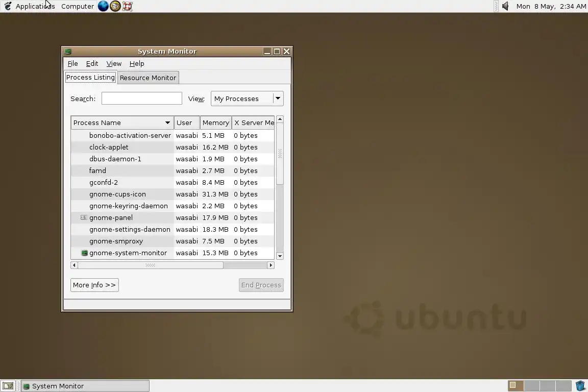Minimize the System Monitor window
This screenshot has width=588, height=392.
pos(267,52)
